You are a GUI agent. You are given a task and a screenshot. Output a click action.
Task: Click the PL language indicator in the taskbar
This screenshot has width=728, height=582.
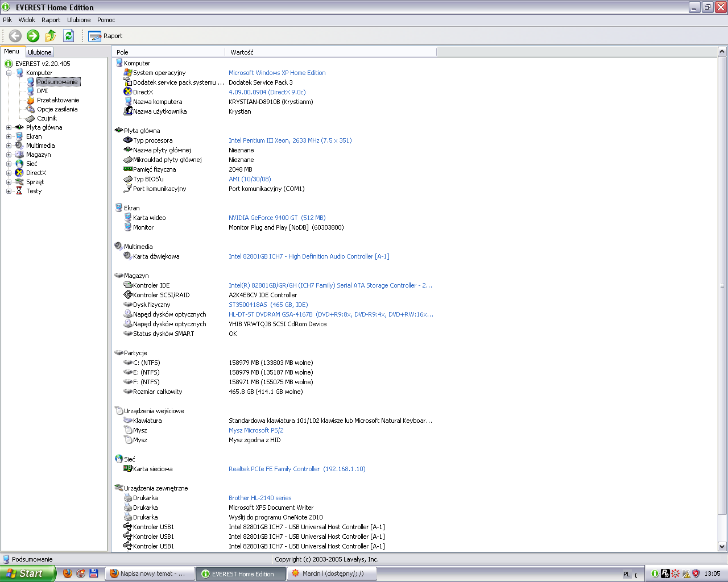click(627, 574)
